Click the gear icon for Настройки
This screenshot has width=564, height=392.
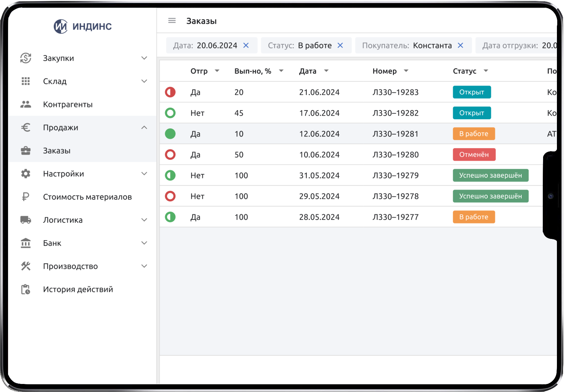point(26,174)
